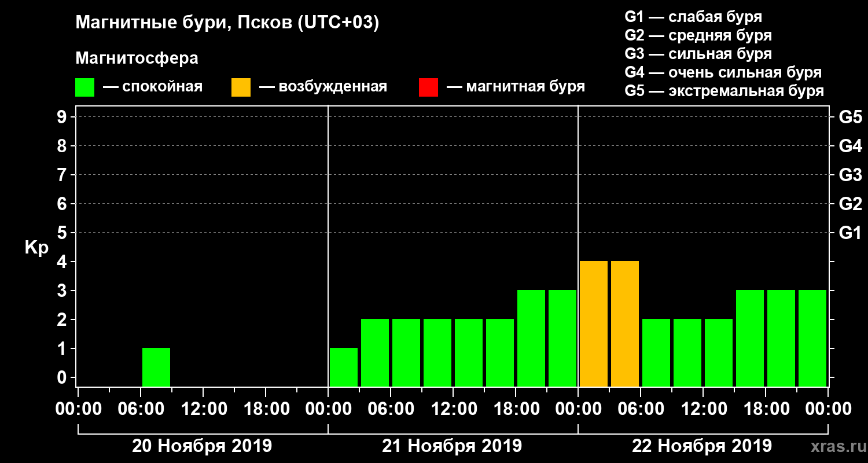Click the 'G4' right-axis label at Kp 8
This screenshot has height=463, width=868.
coord(850,146)
